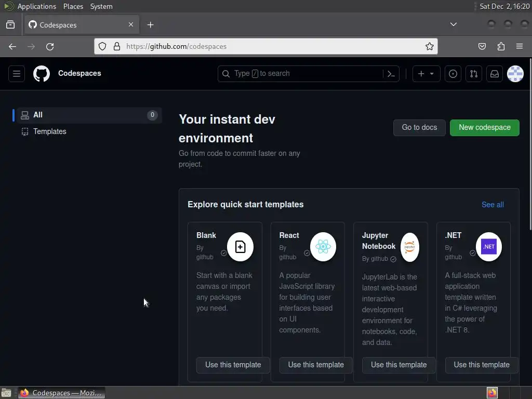Reload the current page

coord(50,46)
